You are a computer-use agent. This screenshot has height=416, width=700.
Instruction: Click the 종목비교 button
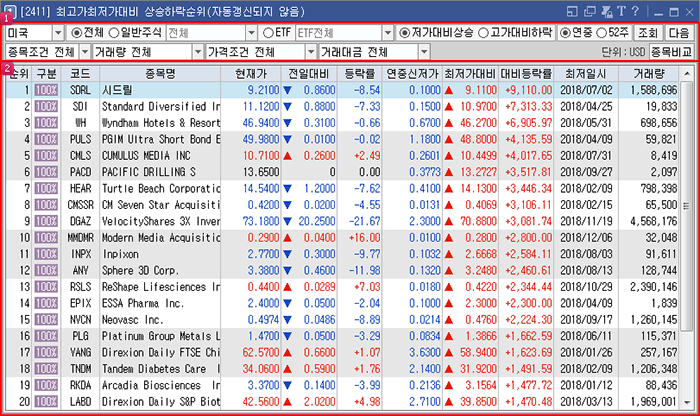(x=671, y=52)
